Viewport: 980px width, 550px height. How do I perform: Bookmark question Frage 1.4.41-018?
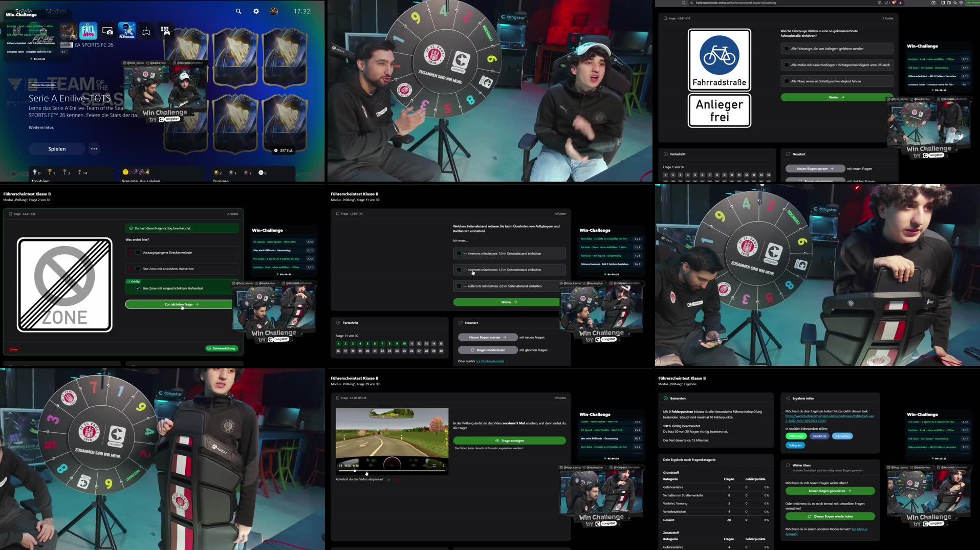(665, 18)
